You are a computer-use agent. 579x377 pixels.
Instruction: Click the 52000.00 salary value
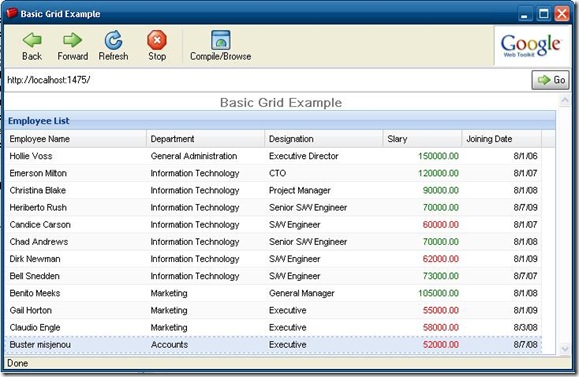(441, 345)
